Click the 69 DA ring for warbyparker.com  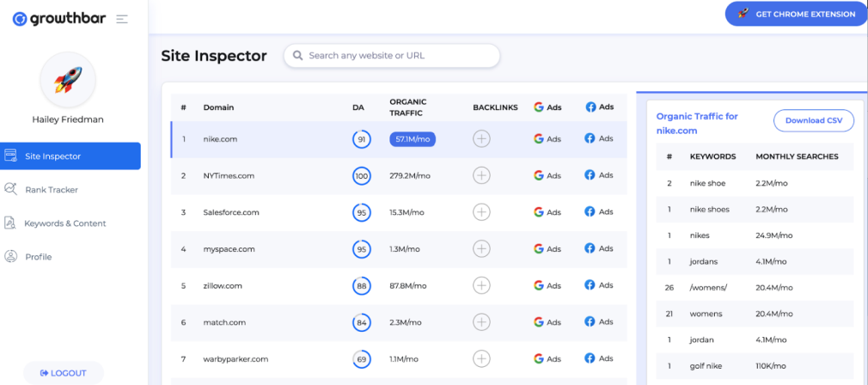point(362,359)
